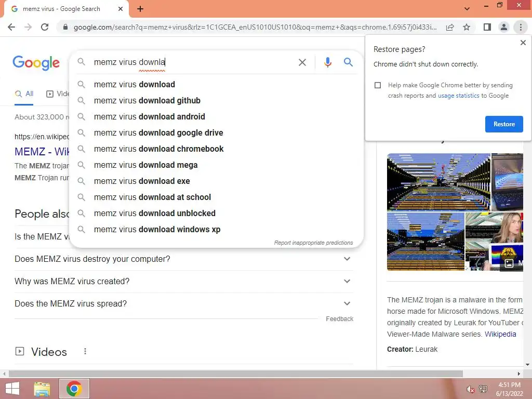The width and height of the screenshot is (532, 399).
Task: Clear the search box text with X
Action: [x=302, y=62]
